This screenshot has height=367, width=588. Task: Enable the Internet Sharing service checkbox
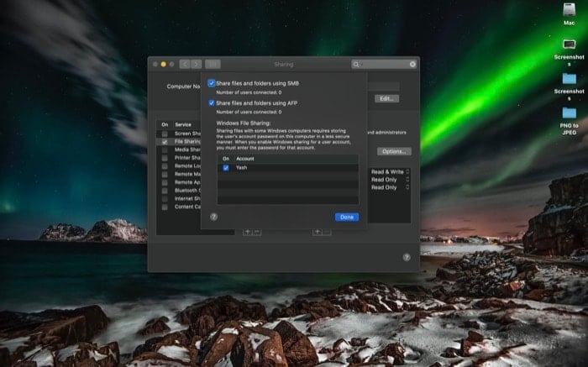point(165,199)
